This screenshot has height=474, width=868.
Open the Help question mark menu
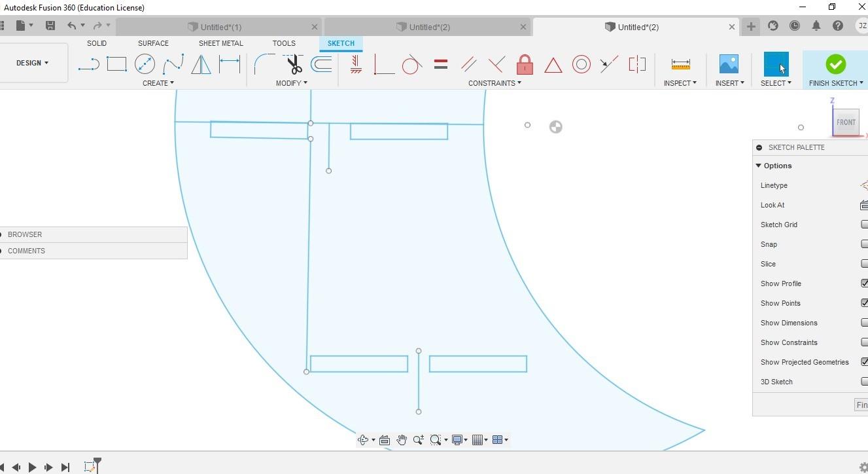pos(838,26)
